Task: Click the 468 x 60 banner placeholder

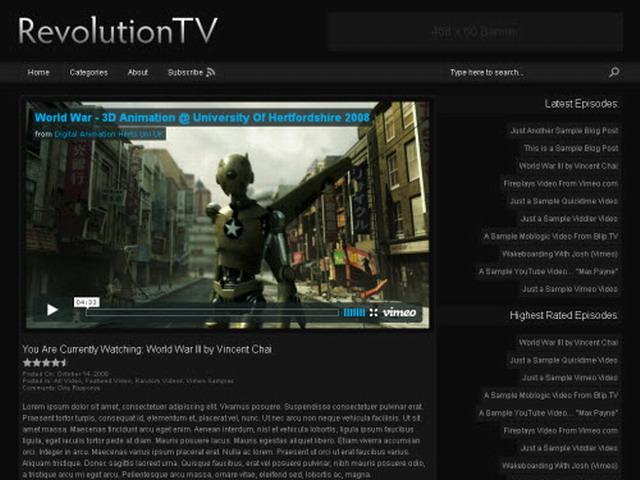Action: (x=476, y=32)
